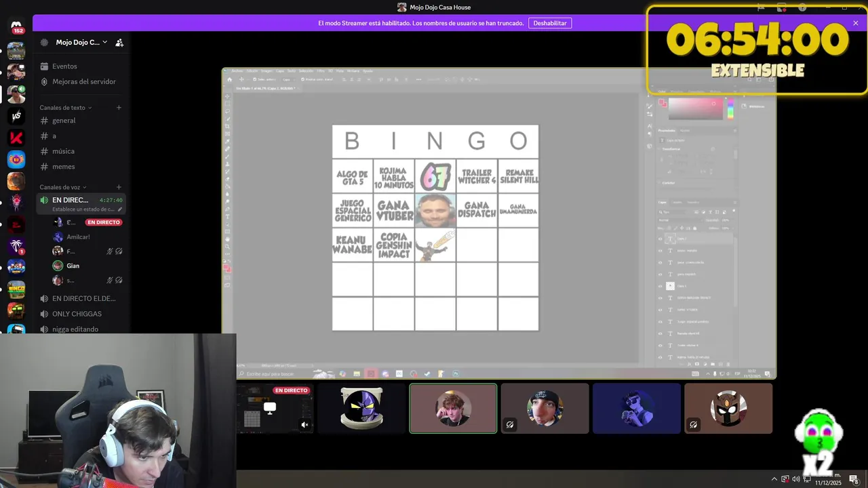Select Photoshop Brush tool
Image resolution: width=868 pixels, height=488 pixels.
227,157
